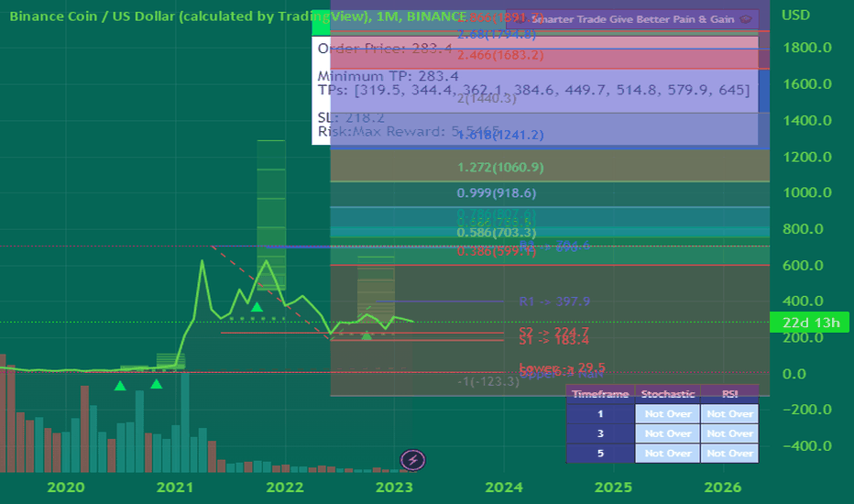Click the 2022 label on time axis
The image size is (854, 504).
click(285, 488)
